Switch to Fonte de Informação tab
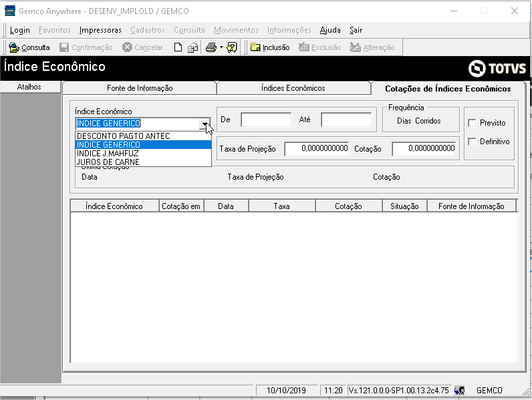This screenshot has width=532, height=400. click(140, 88)
